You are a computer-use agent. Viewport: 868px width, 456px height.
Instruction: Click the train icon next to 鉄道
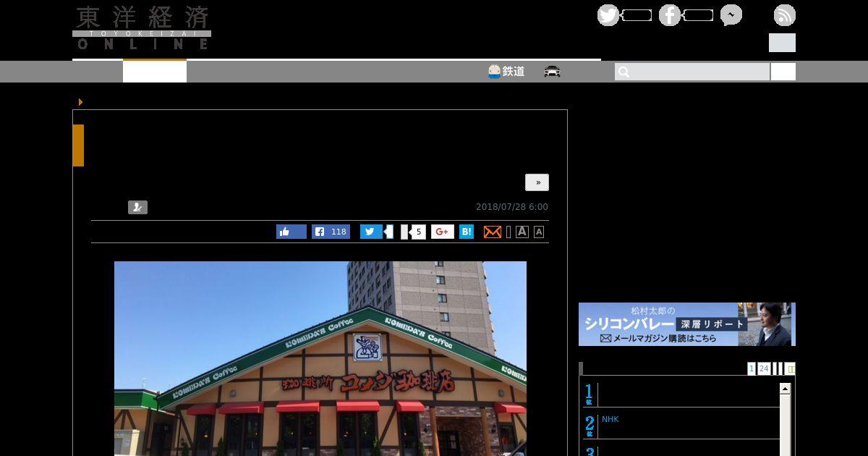pos(494,72)
